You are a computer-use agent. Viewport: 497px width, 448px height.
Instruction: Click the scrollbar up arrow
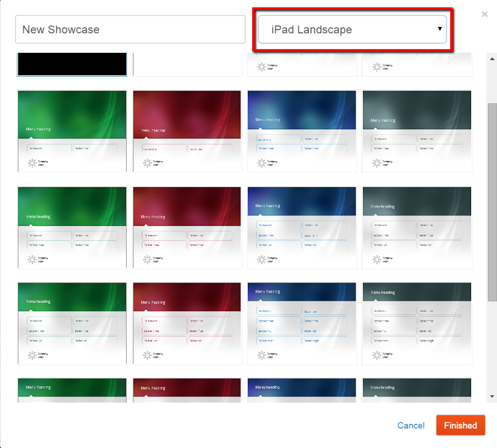[x=491, y=58]
